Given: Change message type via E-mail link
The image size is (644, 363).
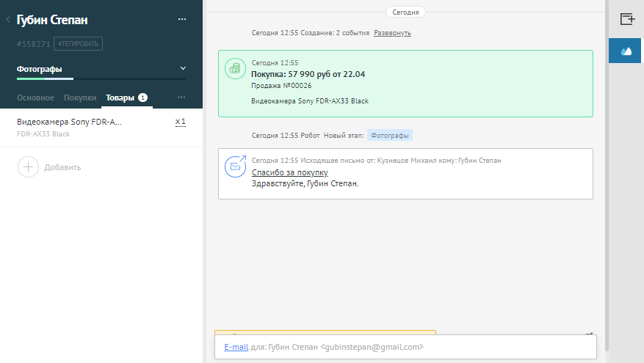Looking at the screenshot, I should tap(236, 347).
